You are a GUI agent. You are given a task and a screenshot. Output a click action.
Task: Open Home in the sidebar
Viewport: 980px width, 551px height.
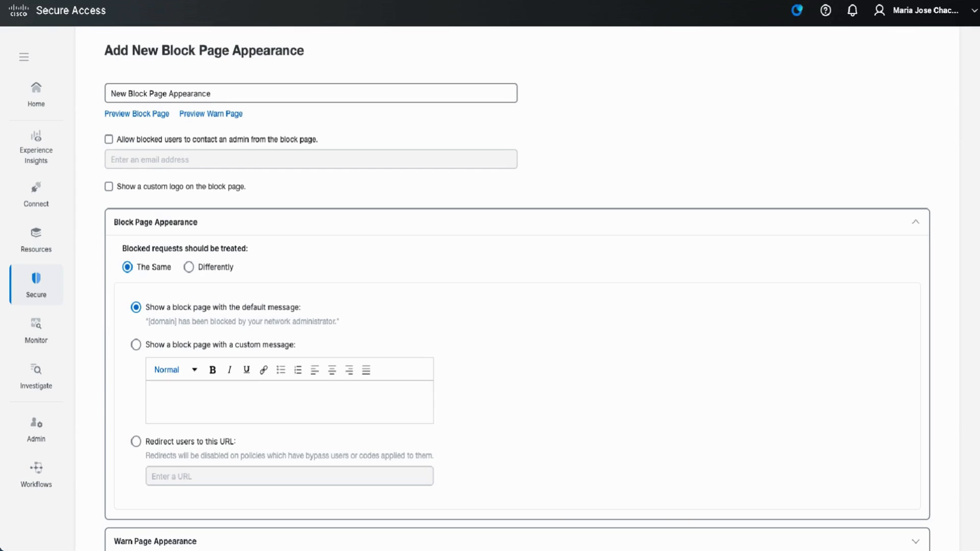[x=36, y=94]
